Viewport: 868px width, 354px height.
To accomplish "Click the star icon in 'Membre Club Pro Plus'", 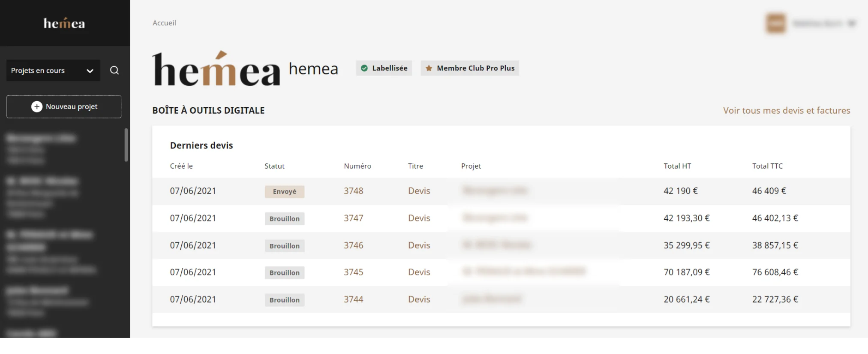I will point(429,68).
